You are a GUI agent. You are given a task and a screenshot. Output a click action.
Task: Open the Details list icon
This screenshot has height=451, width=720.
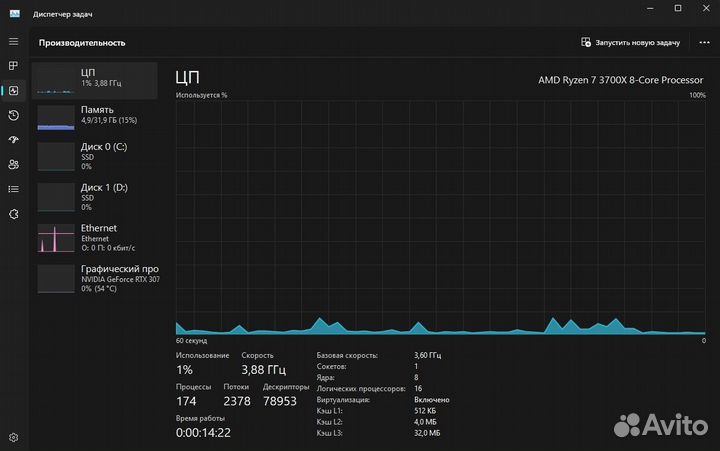13,188
